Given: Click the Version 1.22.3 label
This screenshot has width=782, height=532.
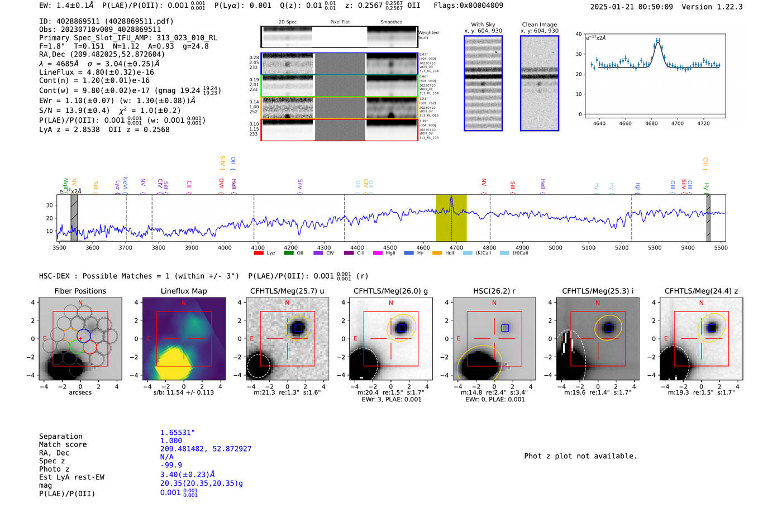Looking at the screenshot, I should pyautogui.click(x=712, y=7).
